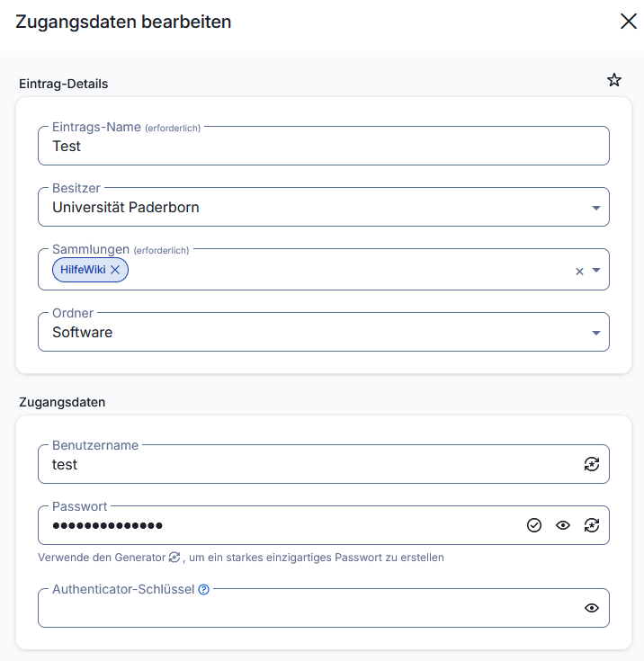
Task: Generate a new password with generator icon
Action: click(591, 525)
